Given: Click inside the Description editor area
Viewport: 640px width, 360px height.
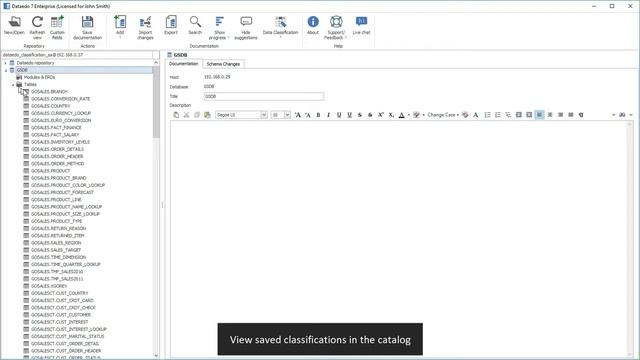Looking at the screenshot, I should point(398,239).
